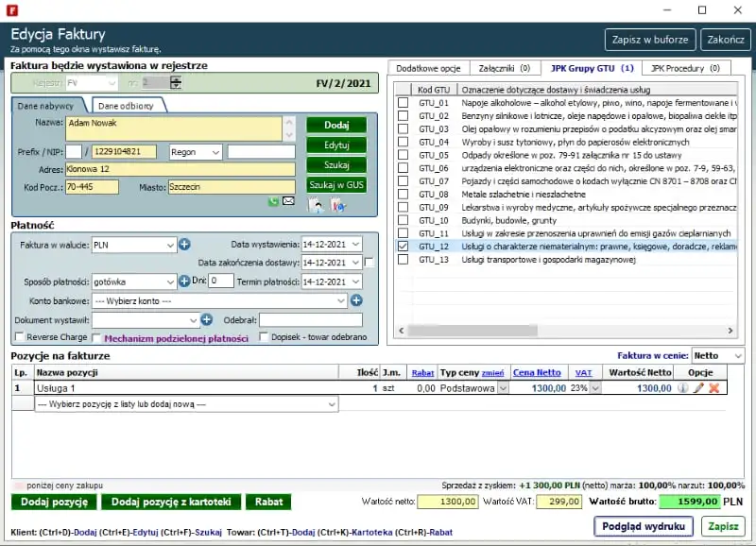
Task: Click the envelope email icon under buyer data
Action: tap(288, 201)
